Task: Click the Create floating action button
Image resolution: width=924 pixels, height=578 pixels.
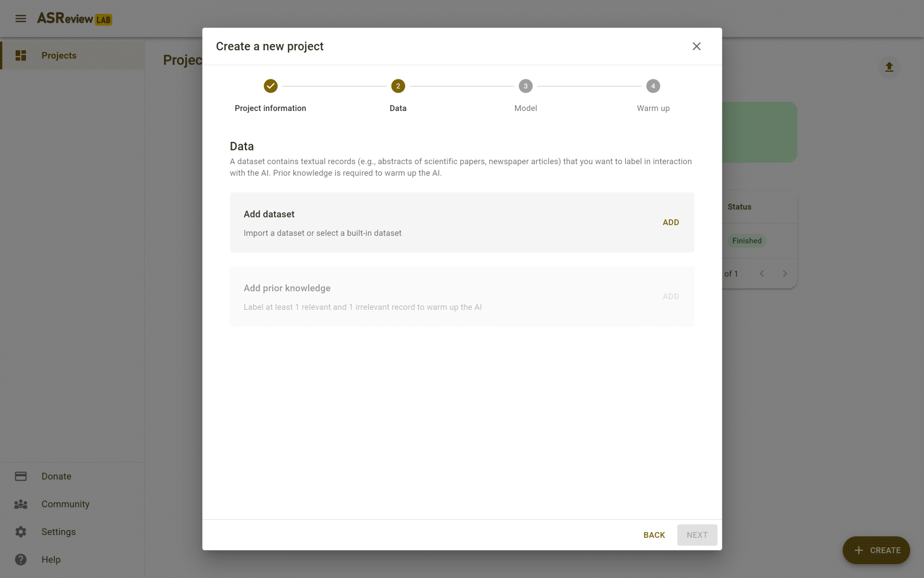Action: [x=876, y=550]
